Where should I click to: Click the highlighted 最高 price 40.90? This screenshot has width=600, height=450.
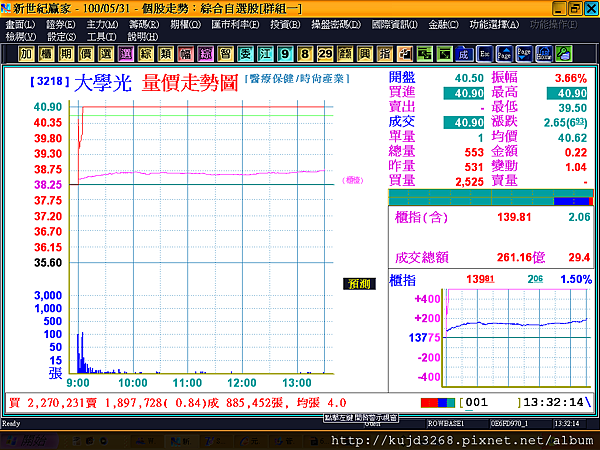point(567,93)
